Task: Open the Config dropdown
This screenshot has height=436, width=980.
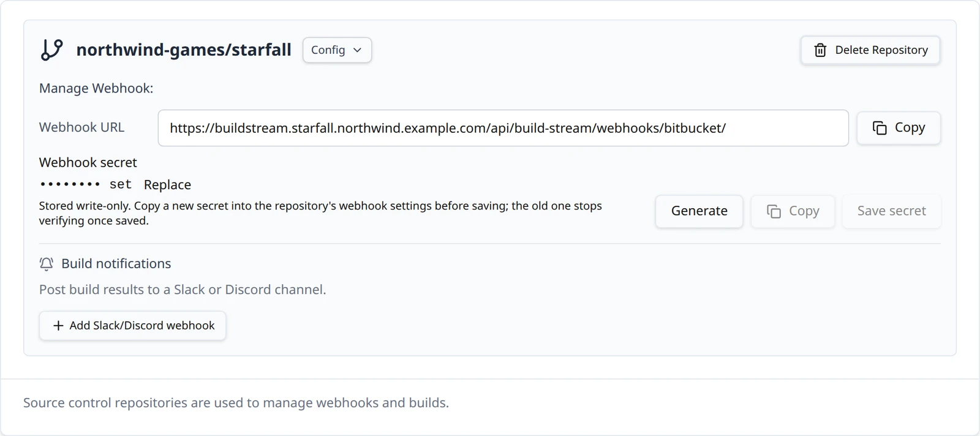Action: (337, 50)
